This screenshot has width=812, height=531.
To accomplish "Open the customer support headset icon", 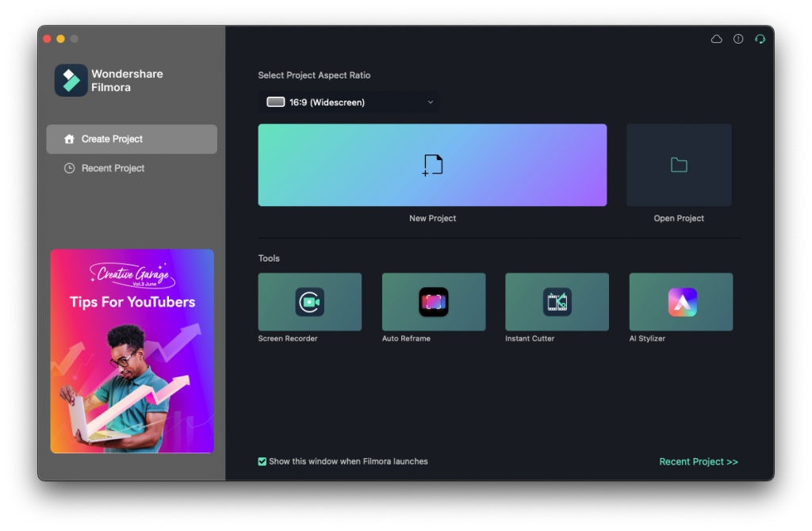I will click(x=760, y=39).
